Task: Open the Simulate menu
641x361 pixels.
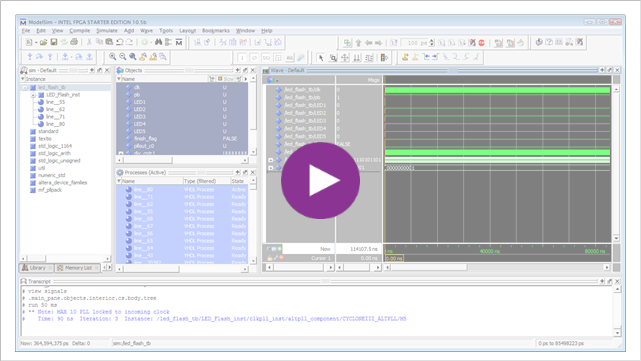Action: (107, 31)
